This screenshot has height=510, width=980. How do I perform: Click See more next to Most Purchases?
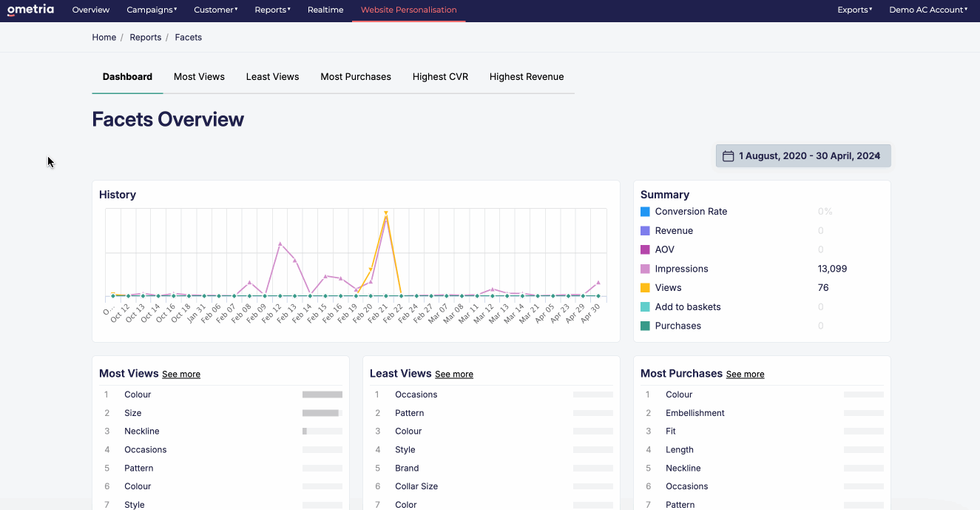(x=745, y=375)
